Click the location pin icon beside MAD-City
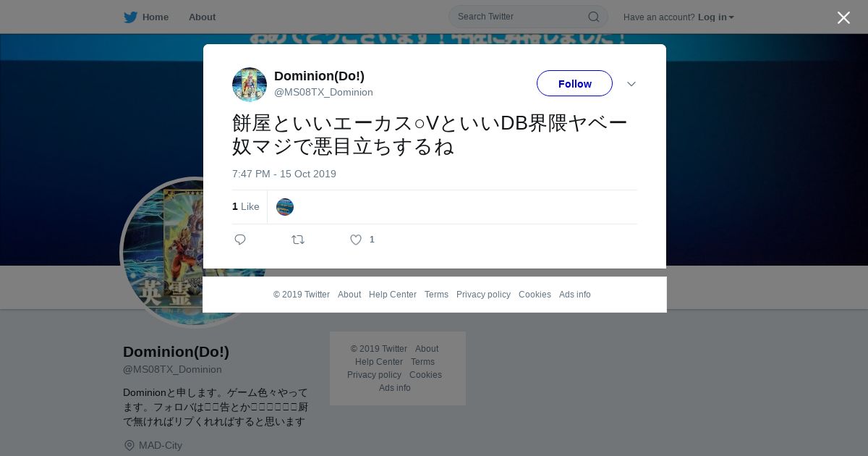 (x=129, y=445)
